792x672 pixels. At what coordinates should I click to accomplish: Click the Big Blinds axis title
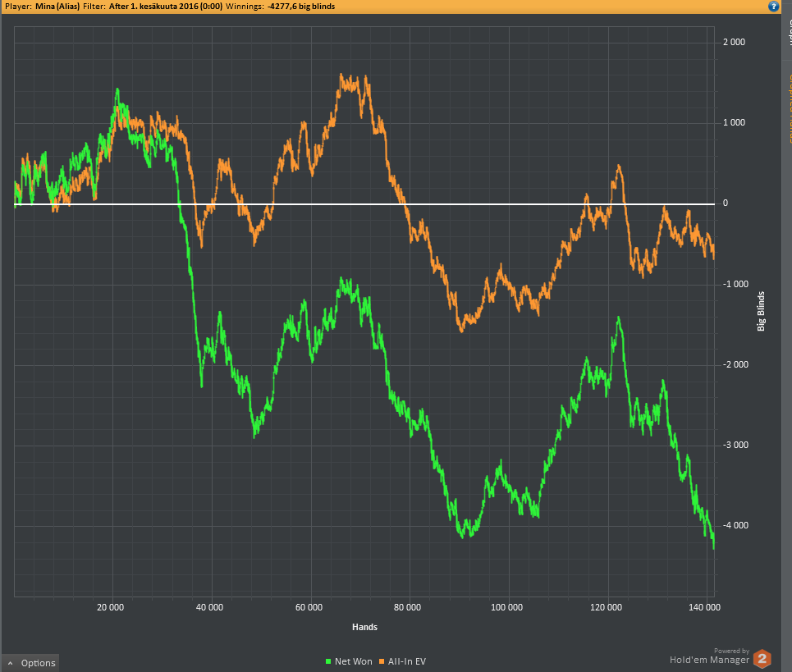point(761,312)
